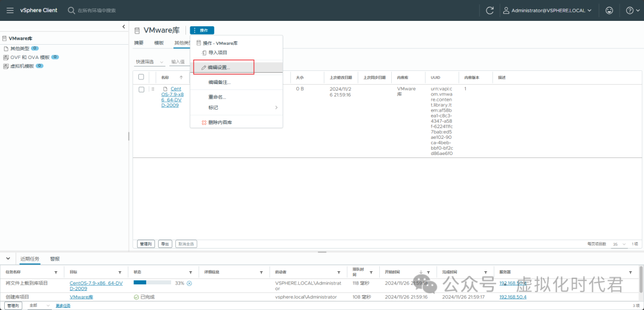Click the help question mark icon
The image size is (644, 310).
pos(629,10)
